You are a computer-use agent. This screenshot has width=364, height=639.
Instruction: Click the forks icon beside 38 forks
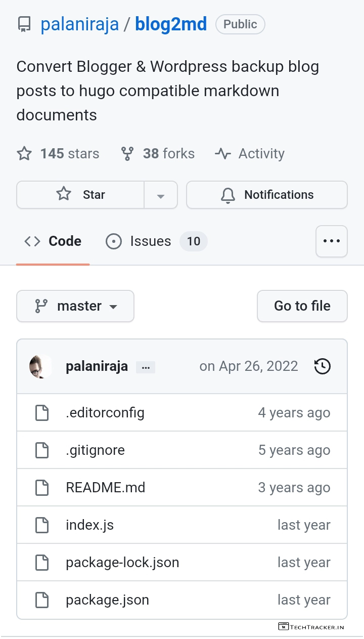(x=127, y=154)
